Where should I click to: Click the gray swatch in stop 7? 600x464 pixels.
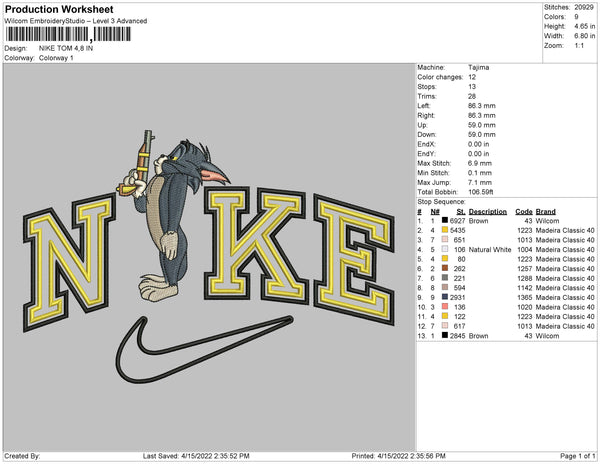point(445,278)
